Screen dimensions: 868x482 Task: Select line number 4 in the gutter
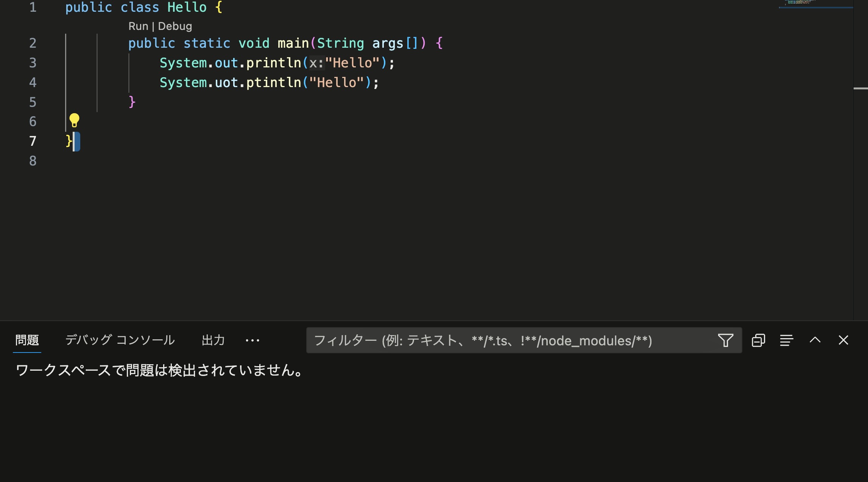coord(33,83)
